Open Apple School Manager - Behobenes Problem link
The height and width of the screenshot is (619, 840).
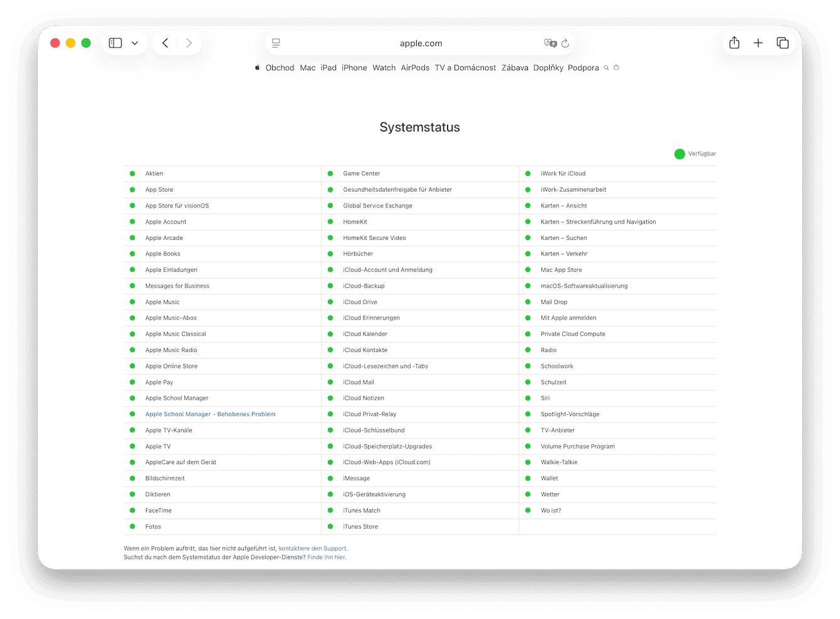click(210, 414)
